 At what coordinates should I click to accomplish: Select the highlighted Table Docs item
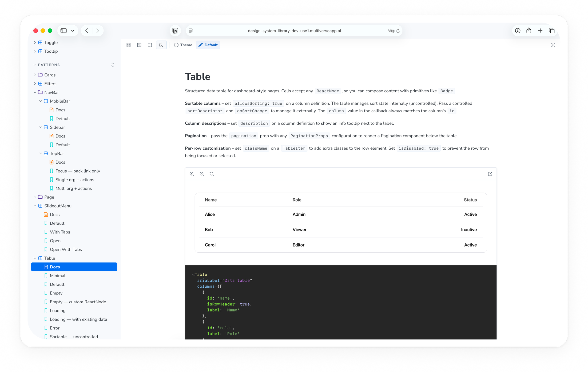pos(74,267)
